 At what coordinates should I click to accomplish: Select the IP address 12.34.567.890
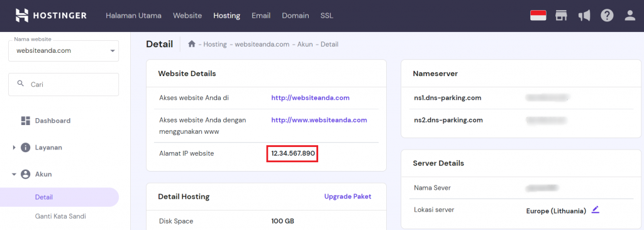[x=293, y=153]
